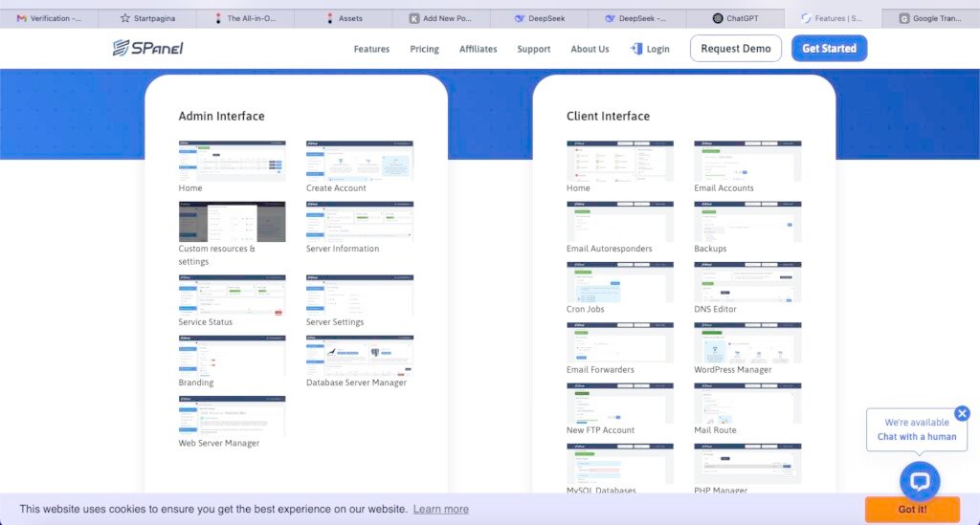This screenshot has height=525, width=980.
Task: Open the Features menu item
Action: 371,49
